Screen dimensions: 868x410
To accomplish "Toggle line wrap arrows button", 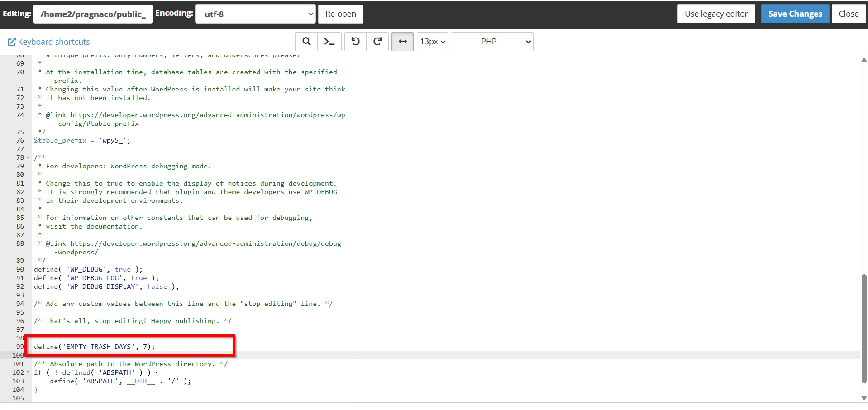I will point(402,42).
